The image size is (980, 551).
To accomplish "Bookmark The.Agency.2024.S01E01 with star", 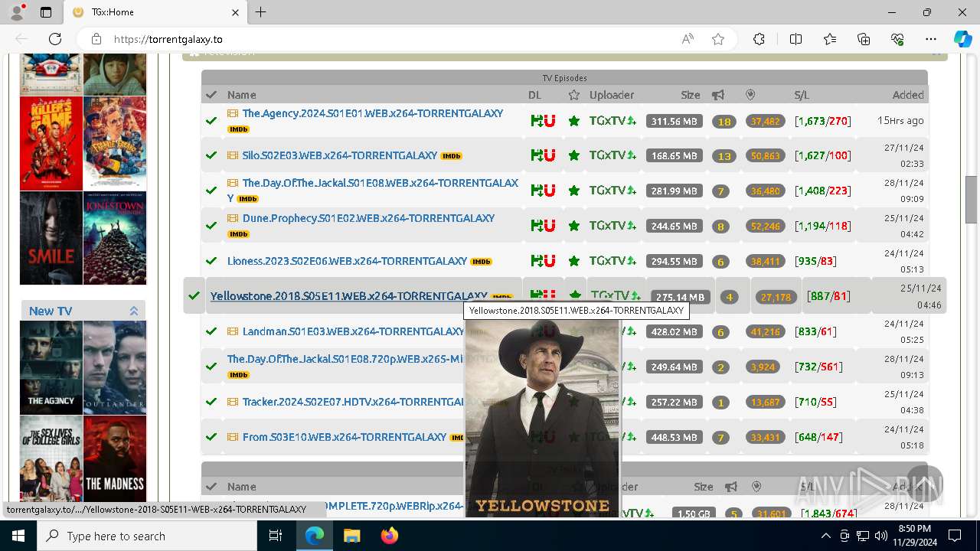I will 573,121.
